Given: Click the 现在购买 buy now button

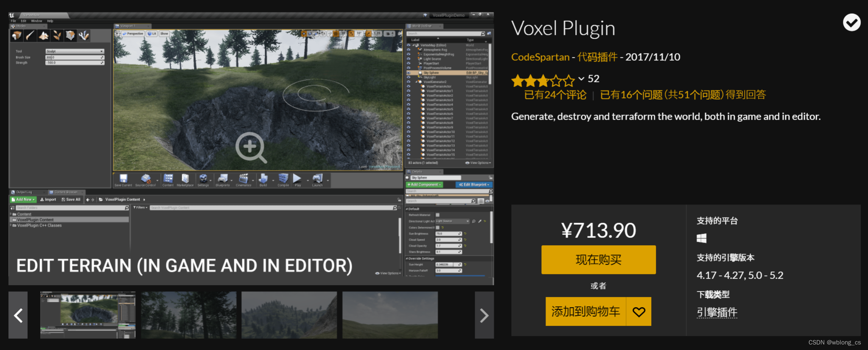Looking at the screenshot, I should [598, 260].
